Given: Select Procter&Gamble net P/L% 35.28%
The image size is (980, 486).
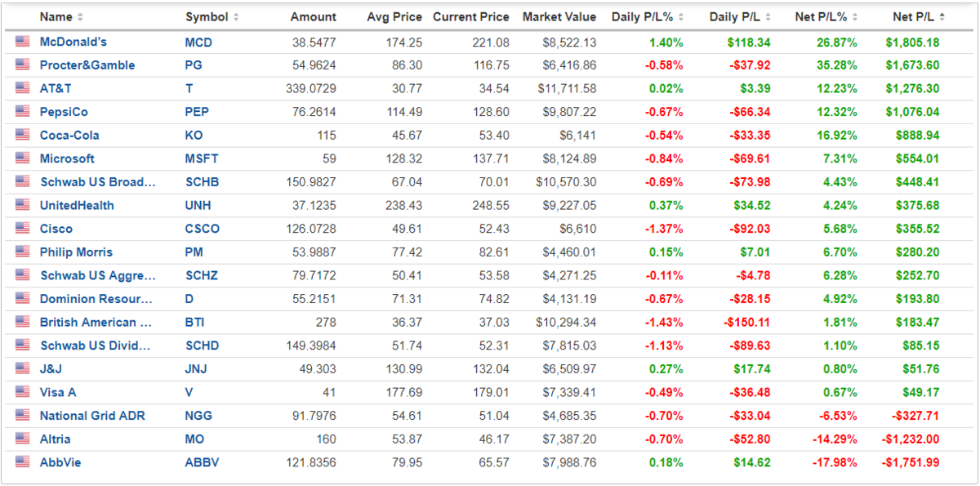Looking at the screenshot, I should [838, 65].
